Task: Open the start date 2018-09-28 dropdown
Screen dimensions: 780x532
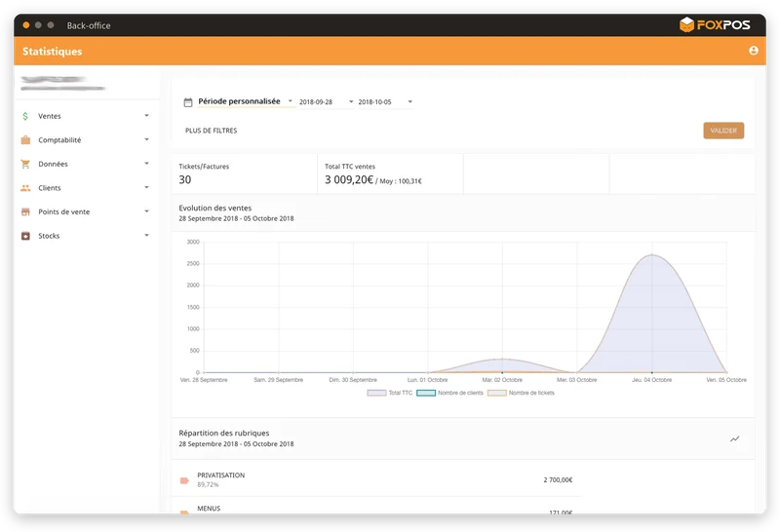Action: [x=327, y=102]
